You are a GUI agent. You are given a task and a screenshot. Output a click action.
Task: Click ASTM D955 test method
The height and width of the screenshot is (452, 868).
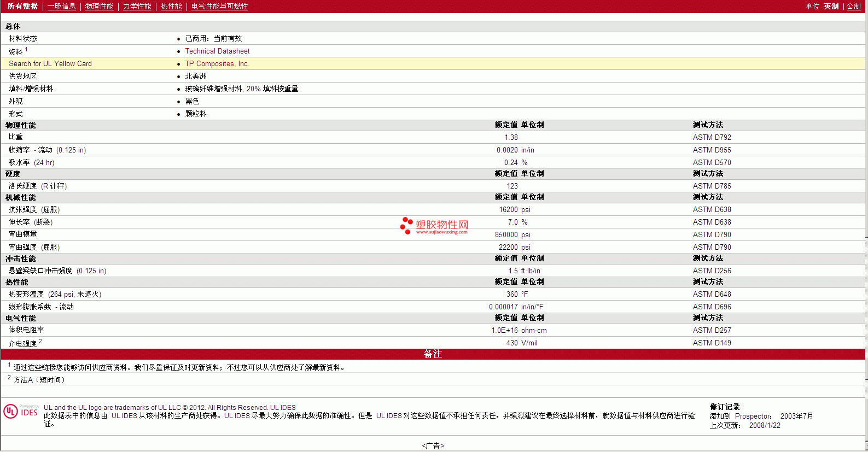(712, 150)
